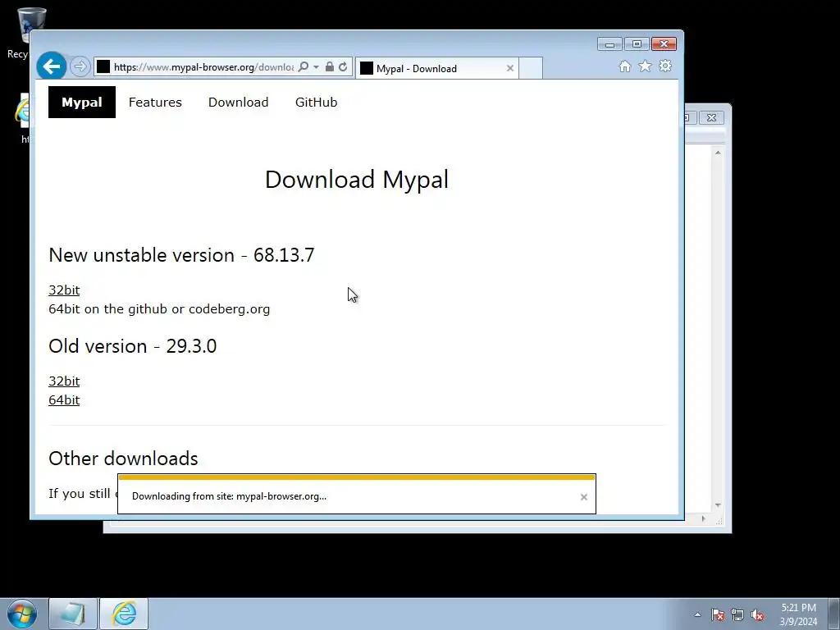
Task: Click '64bit on the github or codeberg.org' text
Action: [x=159, y=309]
